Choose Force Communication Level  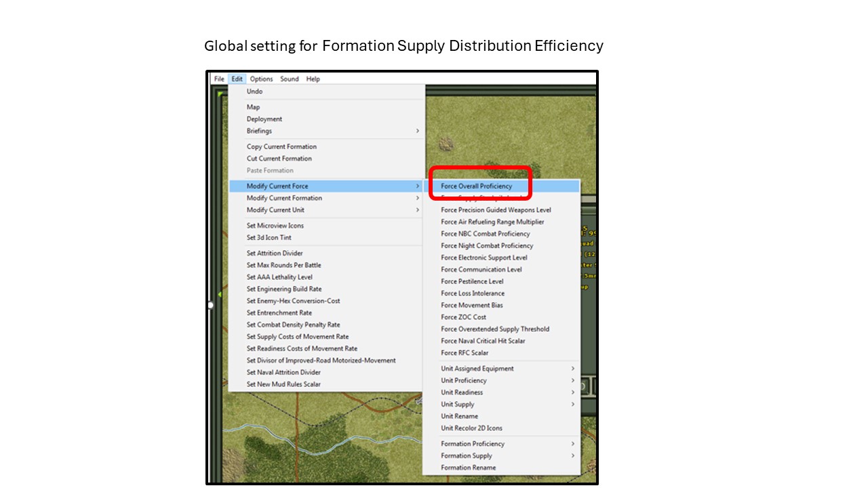click(502, 270)
